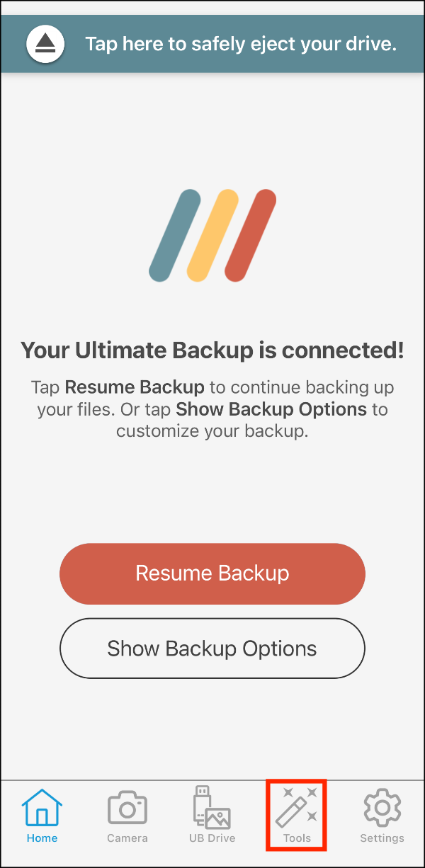The height and width of the screenshot is (868, 425).
Task: Open the Settings gear icon
Action: coord(382,808)
